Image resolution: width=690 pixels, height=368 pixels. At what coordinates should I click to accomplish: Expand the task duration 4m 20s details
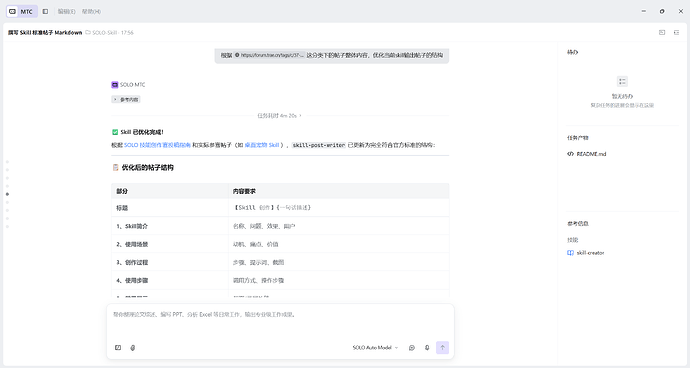click(x=279, y=116)
